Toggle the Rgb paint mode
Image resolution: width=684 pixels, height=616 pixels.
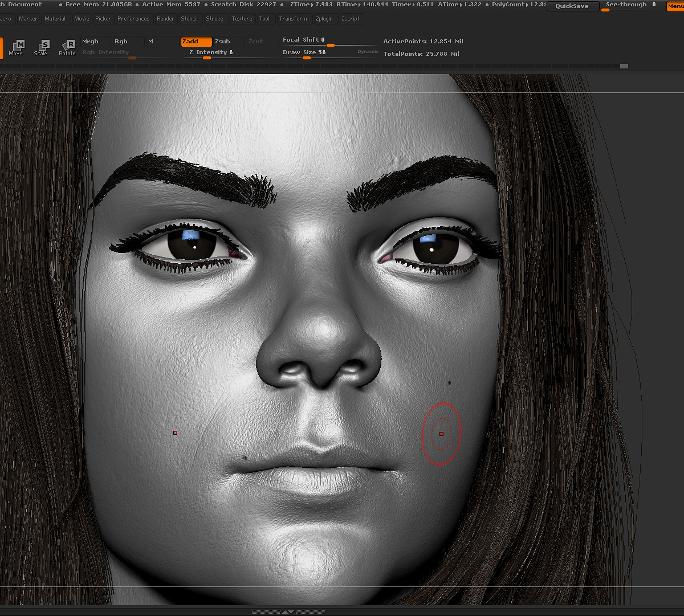click(x=128, y=42)
